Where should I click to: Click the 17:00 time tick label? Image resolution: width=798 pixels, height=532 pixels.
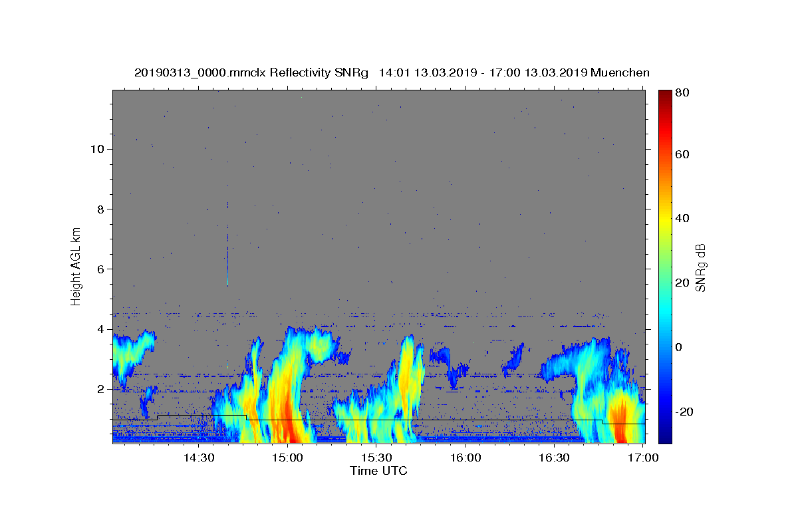tap(644, 458)
